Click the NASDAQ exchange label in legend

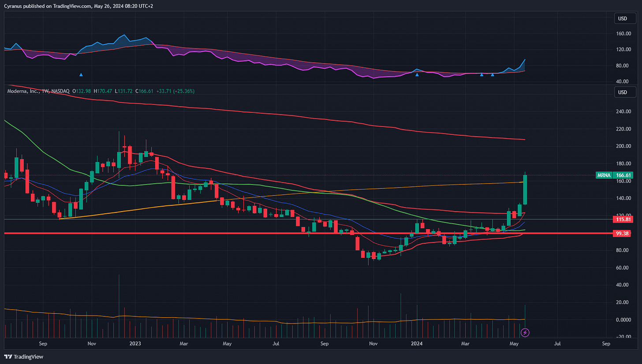tap(60, 91)
